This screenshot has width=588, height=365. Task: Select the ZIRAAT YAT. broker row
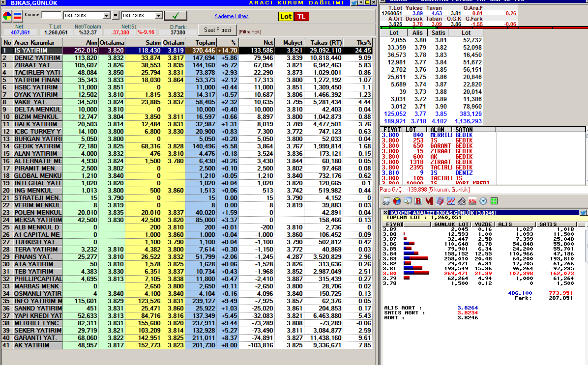coord(187,65)
